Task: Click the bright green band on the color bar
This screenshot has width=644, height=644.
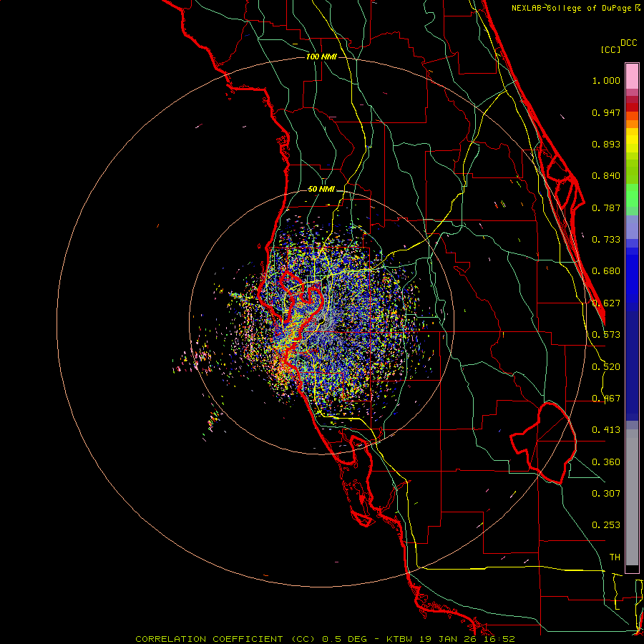Action: 632,195
